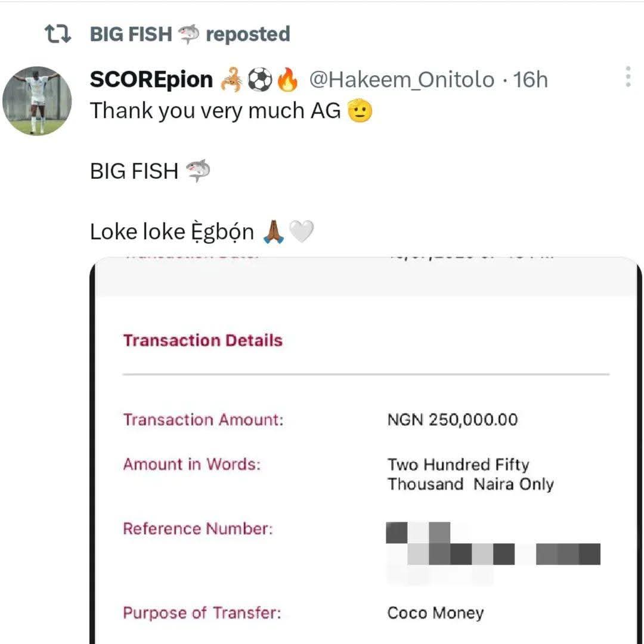Screen dimensions: 644x644
Task: Click the scorpion emoji in display name
Action: 231,80
